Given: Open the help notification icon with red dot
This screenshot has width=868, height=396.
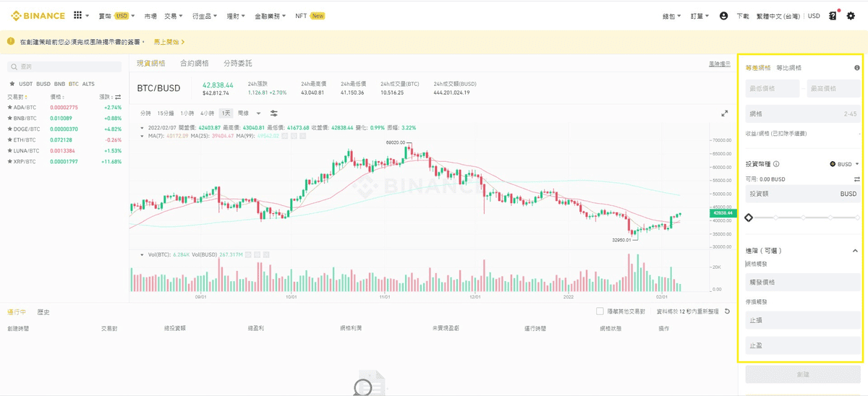Looking at the screenshot, I should (x=833, y=15).
